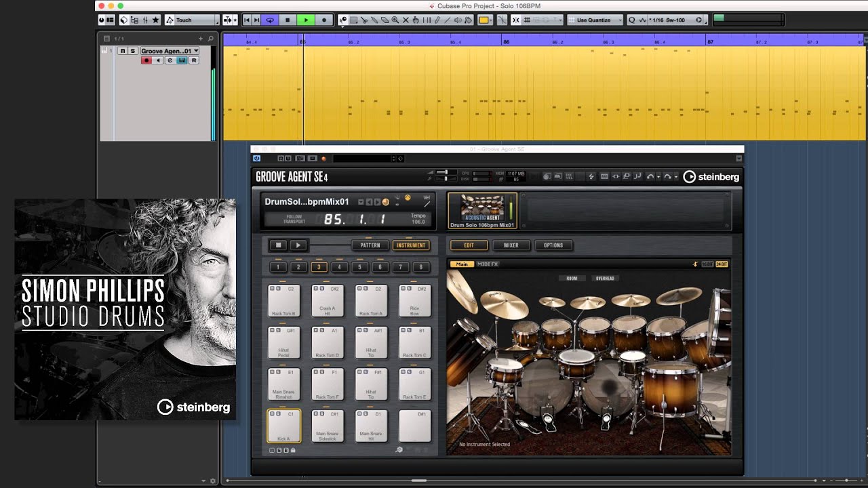Select the Play speaker tool
This screenshot has width=868, height=488.
[458, 20]
